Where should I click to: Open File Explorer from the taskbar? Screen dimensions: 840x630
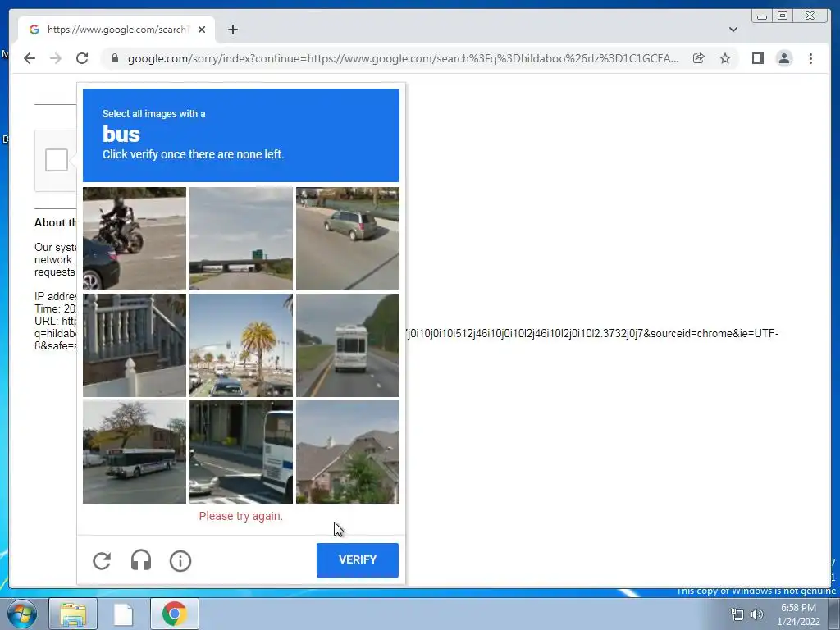point(73,614)
